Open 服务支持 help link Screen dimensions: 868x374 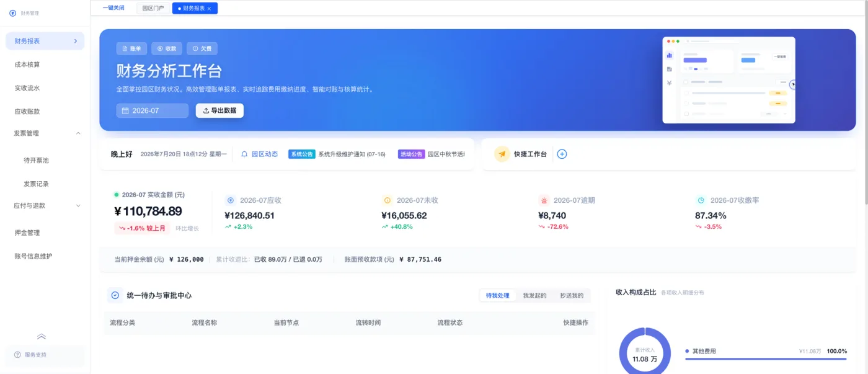(x=45, y=355)
